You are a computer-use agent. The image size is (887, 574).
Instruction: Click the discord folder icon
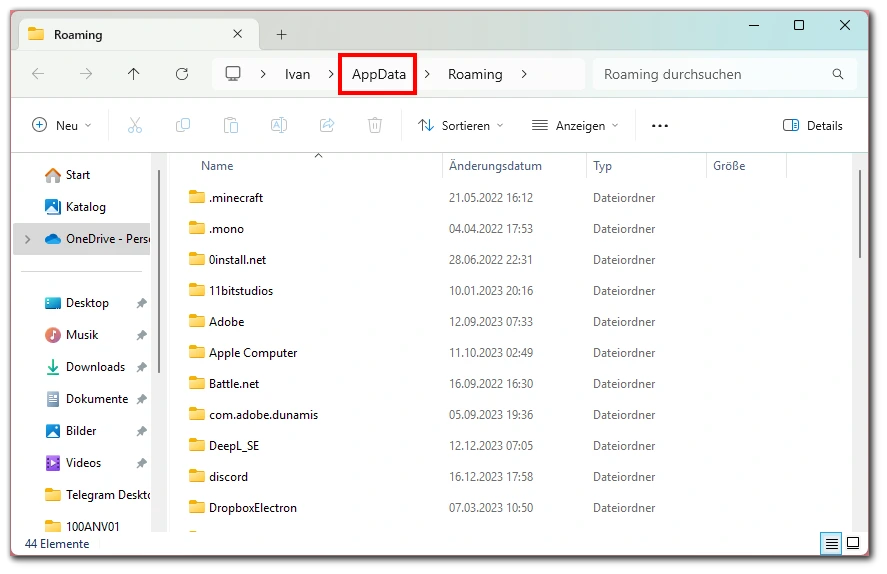(x=197, y=476)
